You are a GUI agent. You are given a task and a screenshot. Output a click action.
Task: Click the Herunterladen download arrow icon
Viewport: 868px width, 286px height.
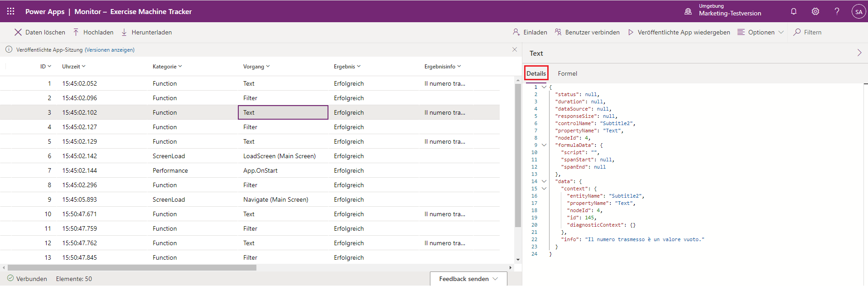(124, 32)
